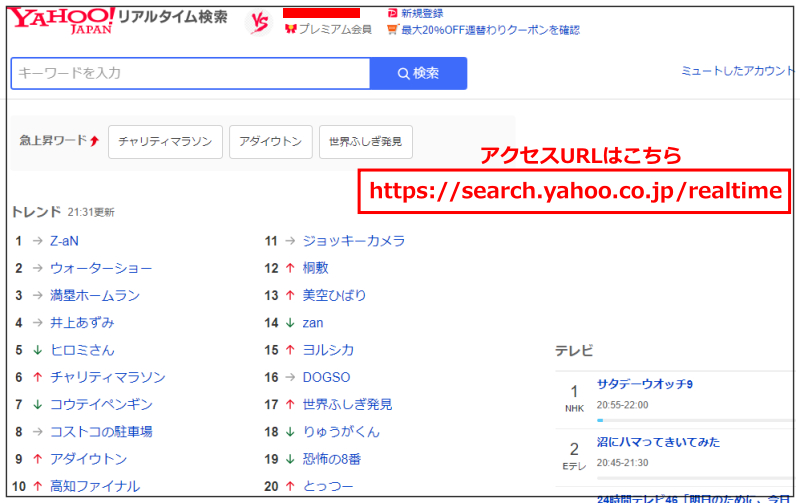Click the premium member ribbon icon
Viewport: 800px width, 503px height.
pyautogui.click(x=291, y=29)
